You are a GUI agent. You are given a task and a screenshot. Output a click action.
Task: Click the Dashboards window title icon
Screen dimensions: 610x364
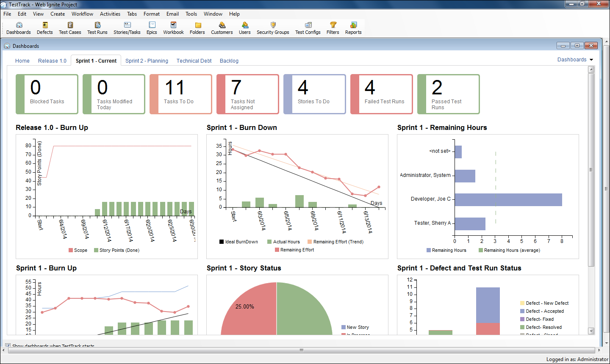pyautogui.click(x=7, y=46)
